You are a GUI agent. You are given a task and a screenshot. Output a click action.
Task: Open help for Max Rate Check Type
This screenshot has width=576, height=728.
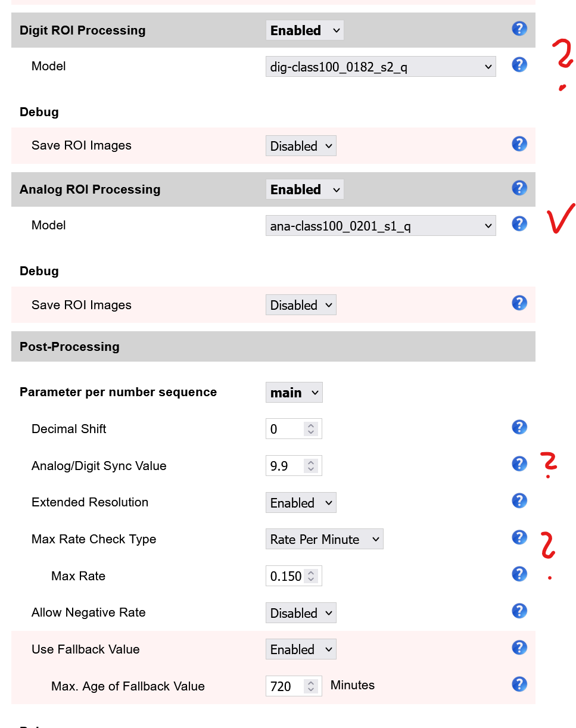pyautogui.click(x=519, y=537)
